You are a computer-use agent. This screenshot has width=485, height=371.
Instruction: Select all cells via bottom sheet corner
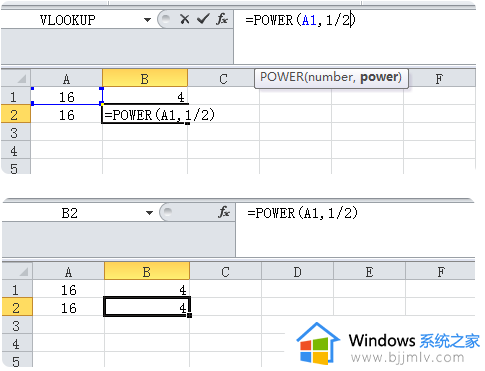pyautogui.click(x=18, y=271)
